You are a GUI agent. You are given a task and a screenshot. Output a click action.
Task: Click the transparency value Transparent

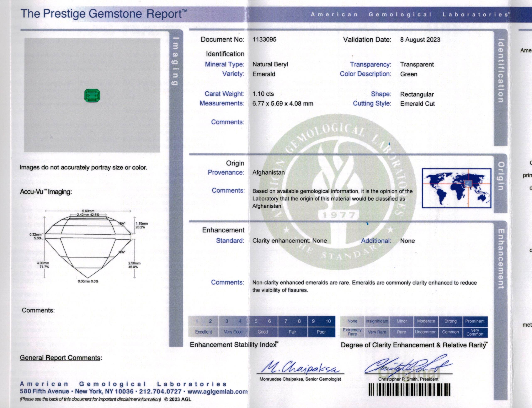click(417, 65)
